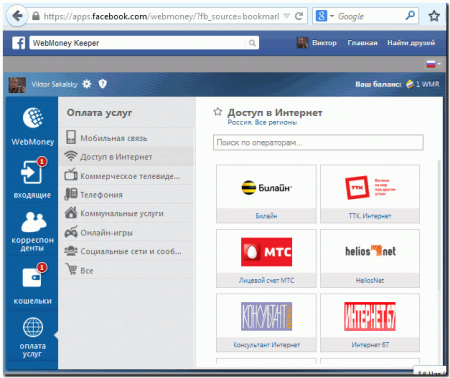
Task: Click the operators list vertical scrollbar
Action: 439,225
